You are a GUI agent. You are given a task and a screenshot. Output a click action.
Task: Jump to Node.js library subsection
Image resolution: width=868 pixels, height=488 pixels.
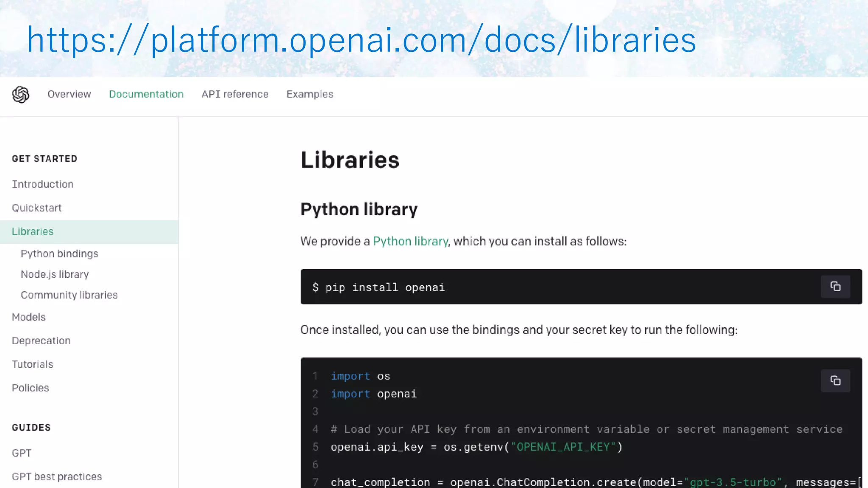pos(55,274)
